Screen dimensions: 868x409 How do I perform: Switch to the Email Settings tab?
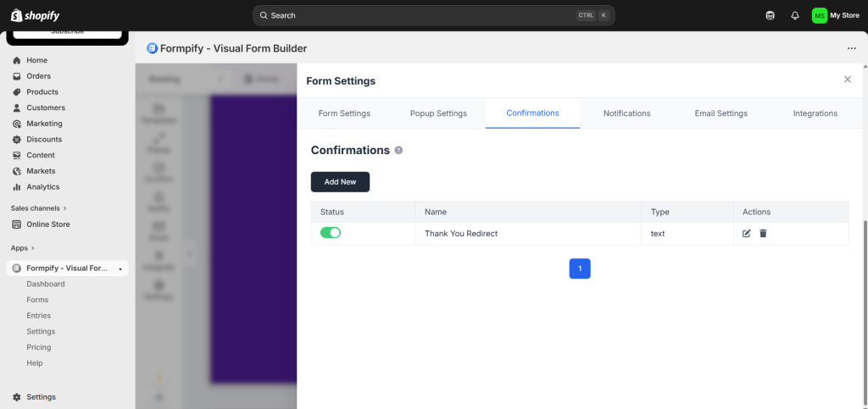[x=721, y=113]
